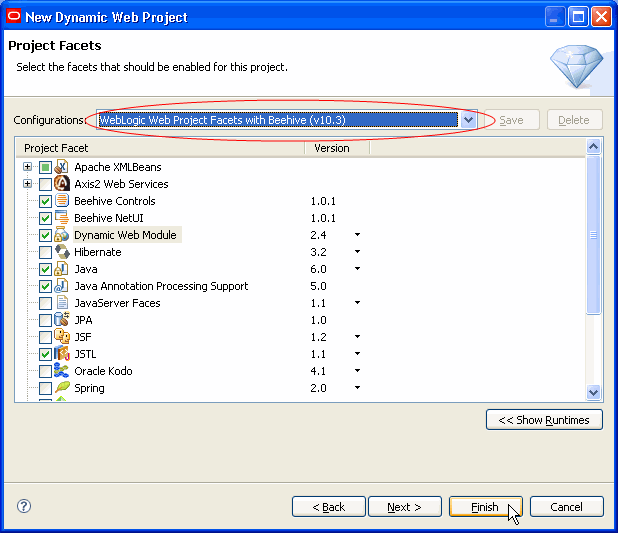Uncheck the Dynamic Web Module facet
The width and height of the screenshot is (618, 533).
(x=45, y=235)
